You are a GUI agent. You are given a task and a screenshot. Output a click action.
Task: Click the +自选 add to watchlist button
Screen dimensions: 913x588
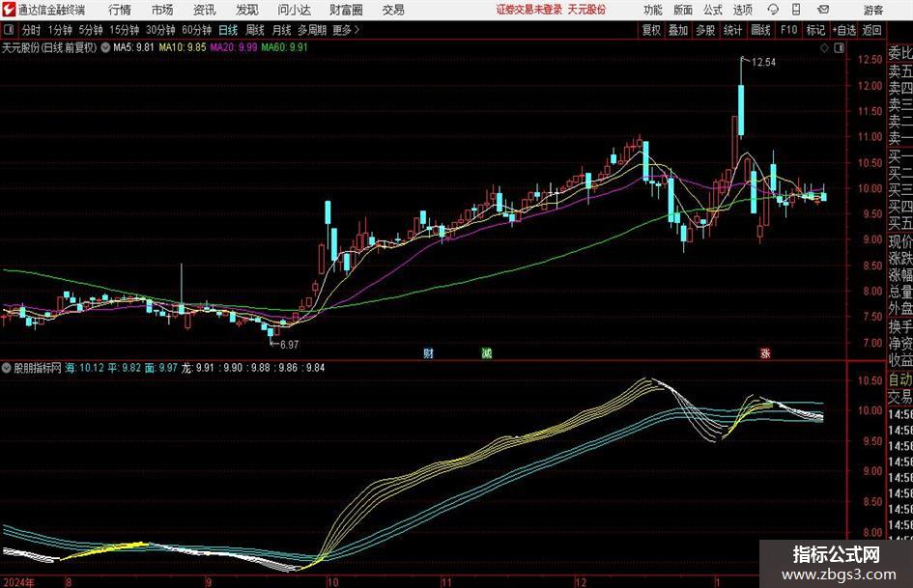[x=844, y=30]
